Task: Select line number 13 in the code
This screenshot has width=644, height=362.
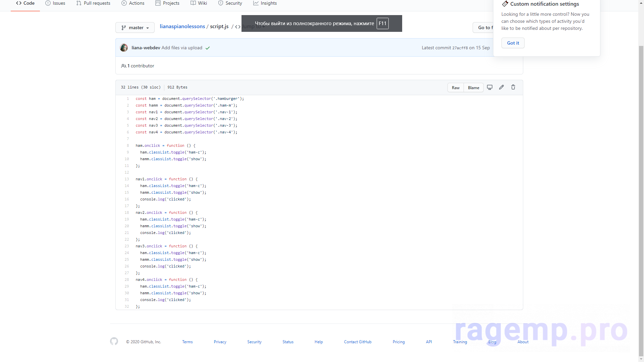Action: pyautogui.click(x=127, y=179)
